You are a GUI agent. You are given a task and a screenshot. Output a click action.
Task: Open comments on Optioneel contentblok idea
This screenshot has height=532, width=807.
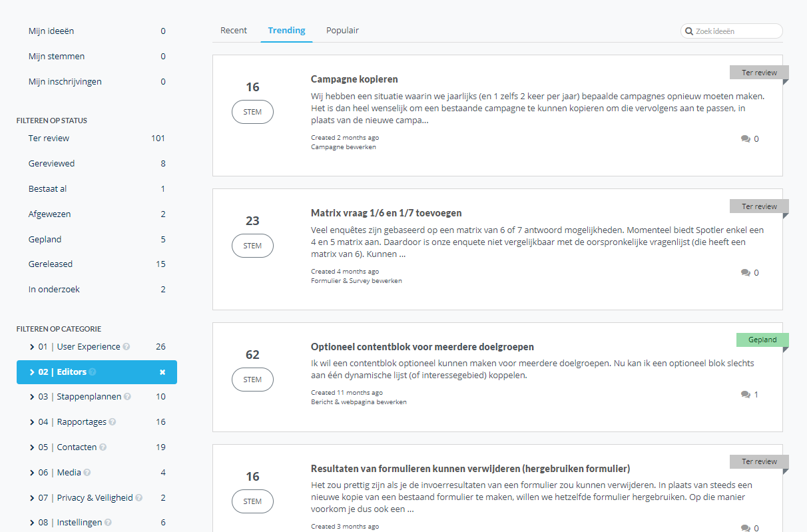[x=749, y=395]
